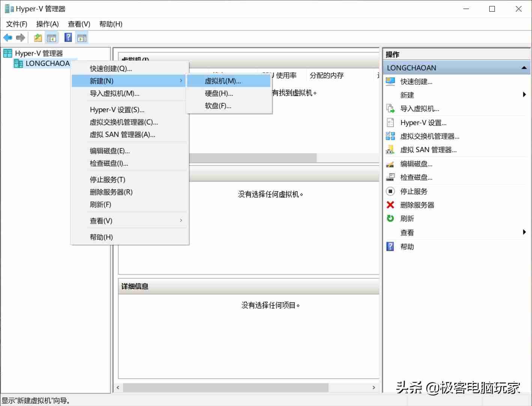532x406 pixels.
Task: Choose 停止服务(T) from context menu
Action: (129, 180)
